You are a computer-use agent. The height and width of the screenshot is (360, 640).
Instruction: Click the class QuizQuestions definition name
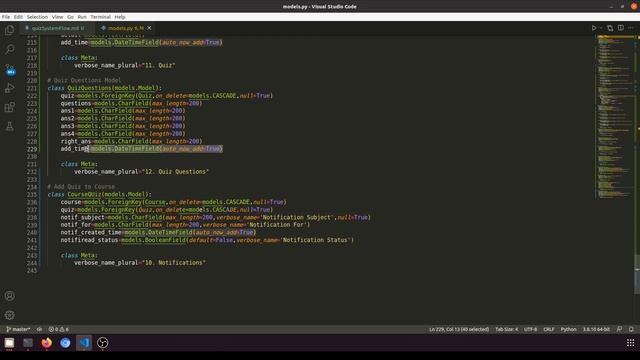[89, 88]
